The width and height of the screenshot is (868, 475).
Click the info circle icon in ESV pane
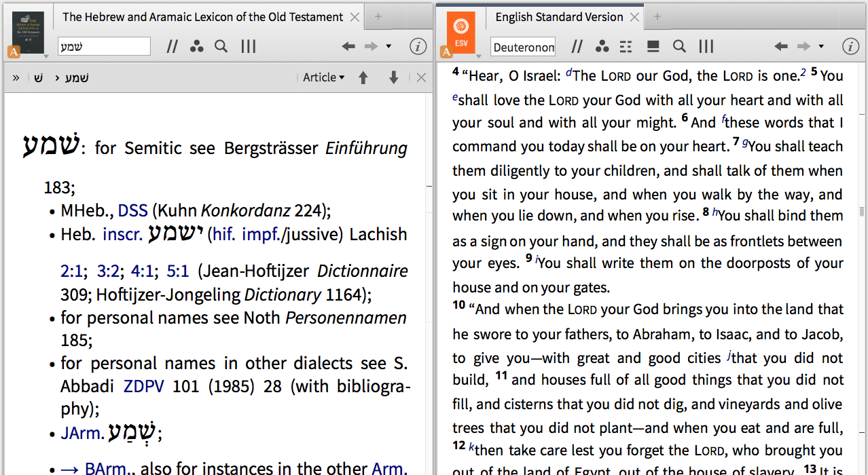coord(850,46)
